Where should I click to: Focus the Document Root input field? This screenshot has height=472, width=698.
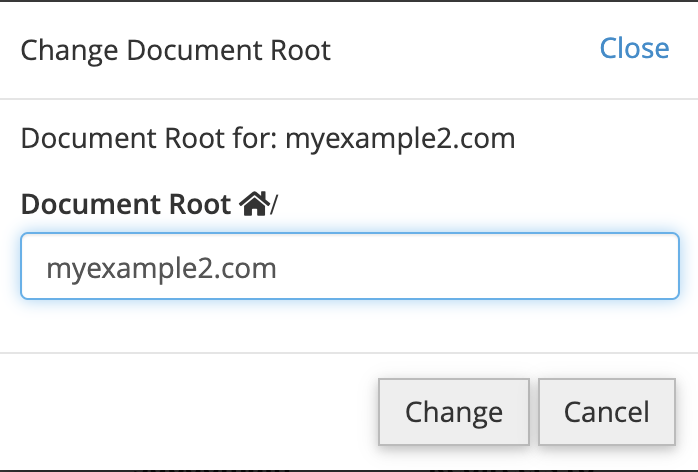350,267
